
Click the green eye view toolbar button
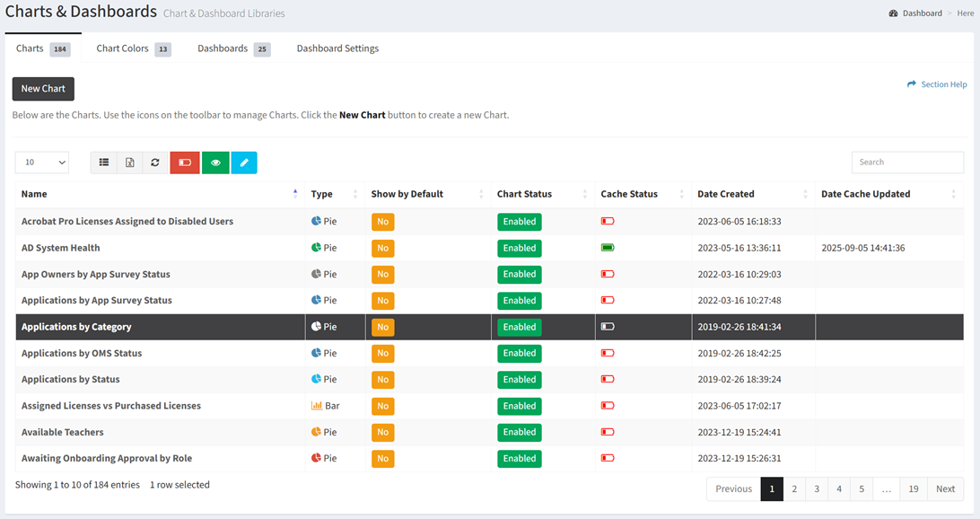pos(215,163)
